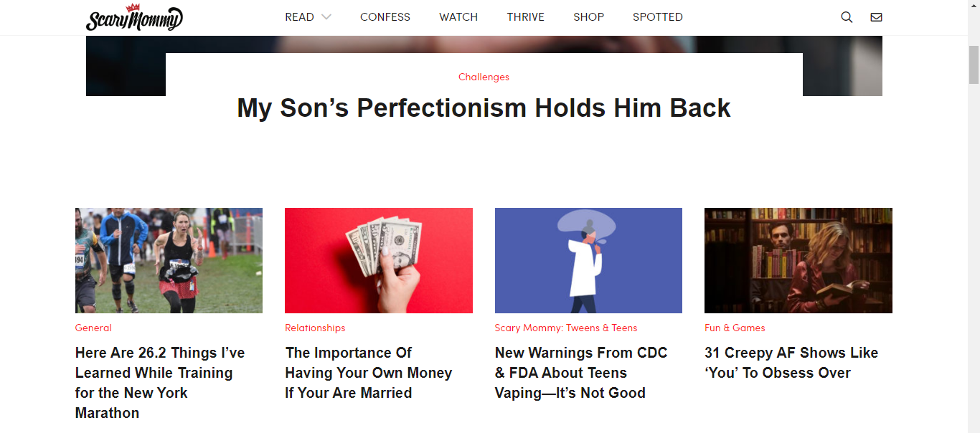
Task: Open the search magnifier icon
Action: coord(847,17)
